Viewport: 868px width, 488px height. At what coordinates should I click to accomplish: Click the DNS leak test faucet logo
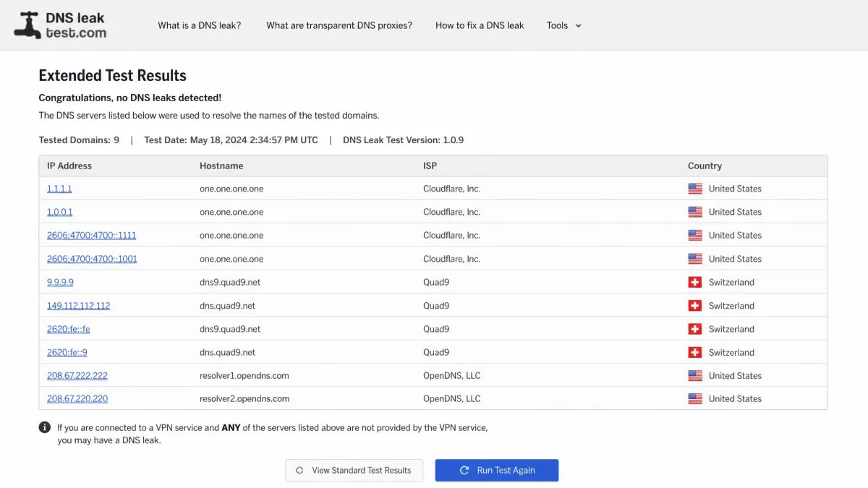(x=60, y=25)
